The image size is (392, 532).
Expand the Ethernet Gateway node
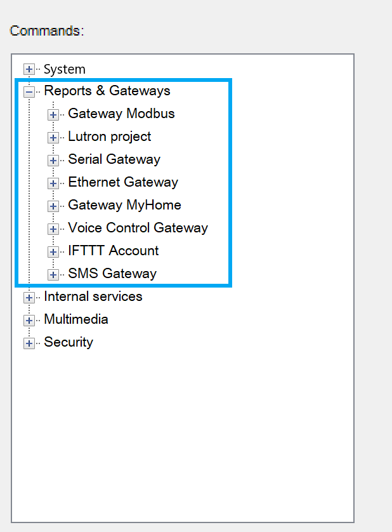coord(53,183)
